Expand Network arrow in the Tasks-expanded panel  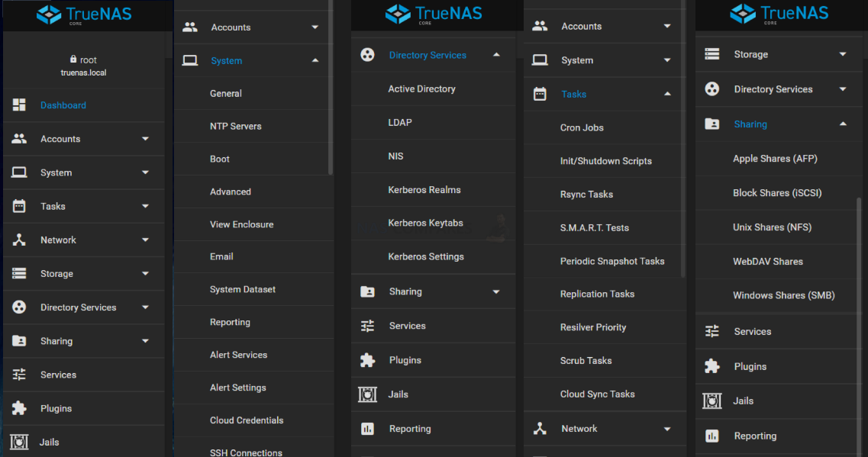[667, 429]
